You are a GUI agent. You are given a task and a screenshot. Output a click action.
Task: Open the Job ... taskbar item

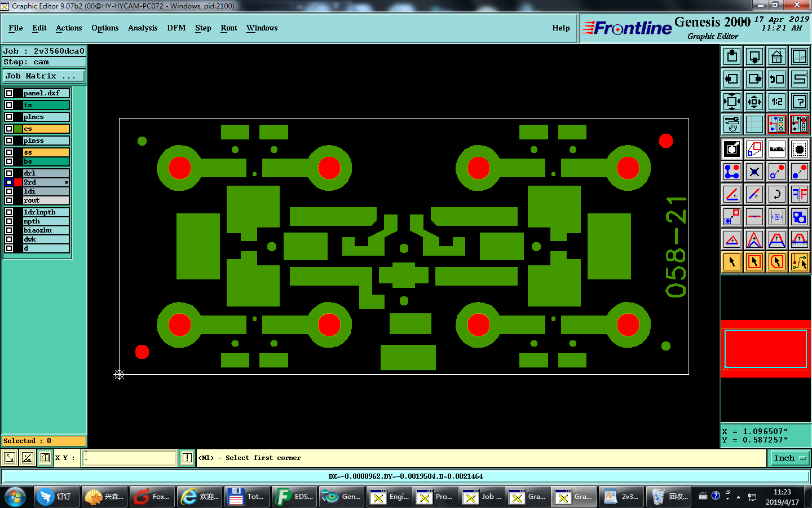[x=482, y=497]
